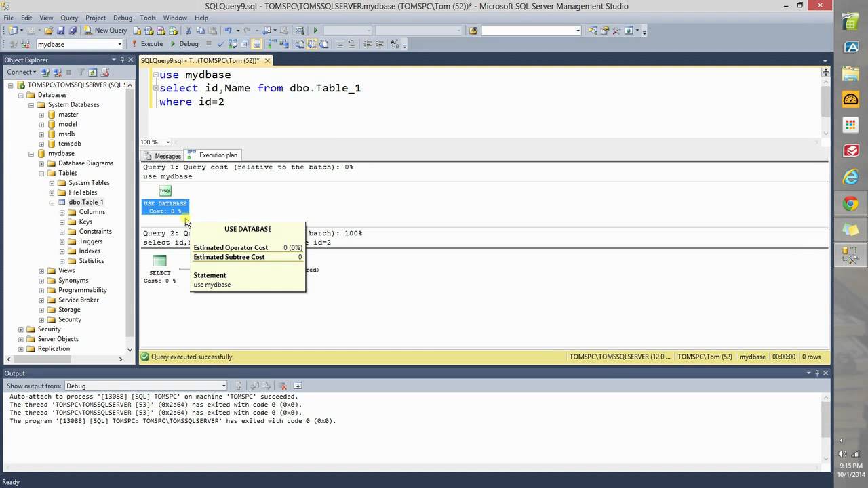The height and width of the screenshot is (488, 868).
Task: Toggle Results to Grid icon
Action: click(311, 44)
